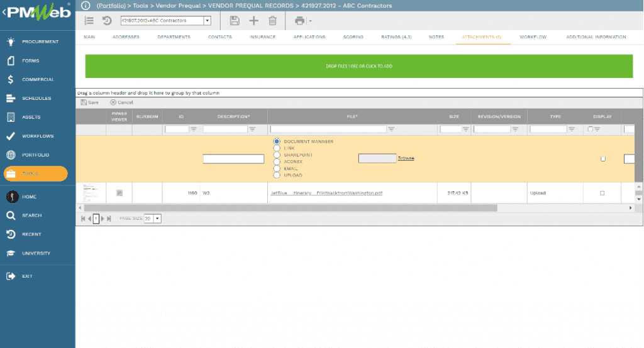The width and height of the screenshot is (644, 348).
Task: Open the File column filter menu
Action: click(x=391, y=129)
